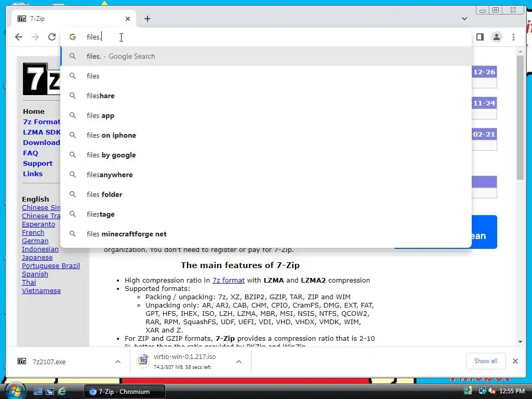532x399 pixels.
Task: Close the downloads bar
Action: 515,361
